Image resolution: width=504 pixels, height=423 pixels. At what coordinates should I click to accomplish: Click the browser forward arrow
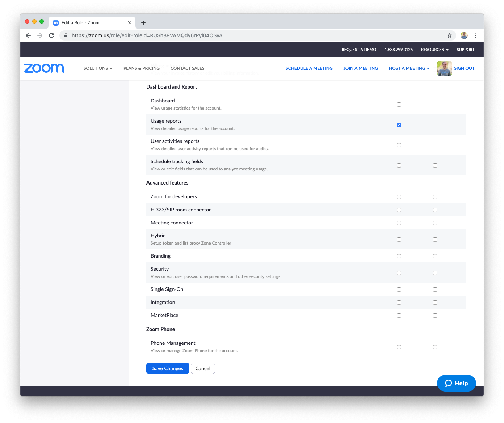coord(40,35)
